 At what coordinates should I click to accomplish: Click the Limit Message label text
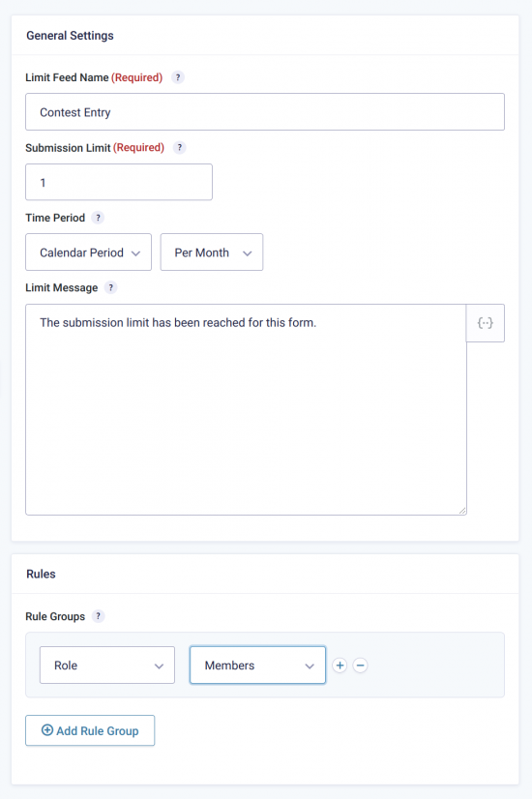tap(62, 288)
